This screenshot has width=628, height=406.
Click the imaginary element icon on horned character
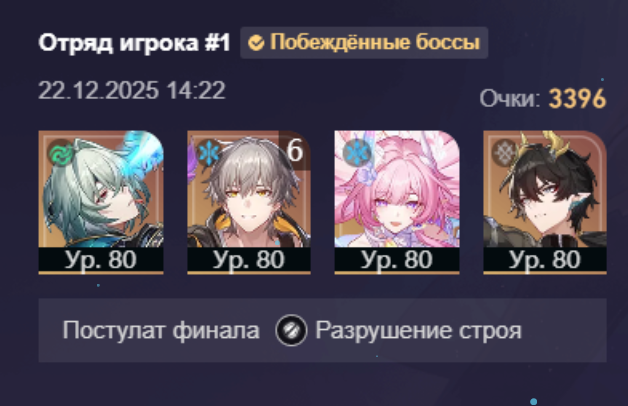click(505, 153)
